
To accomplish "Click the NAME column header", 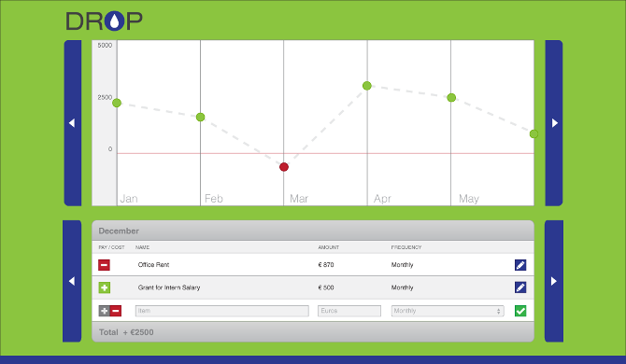I will coord(142,247).
